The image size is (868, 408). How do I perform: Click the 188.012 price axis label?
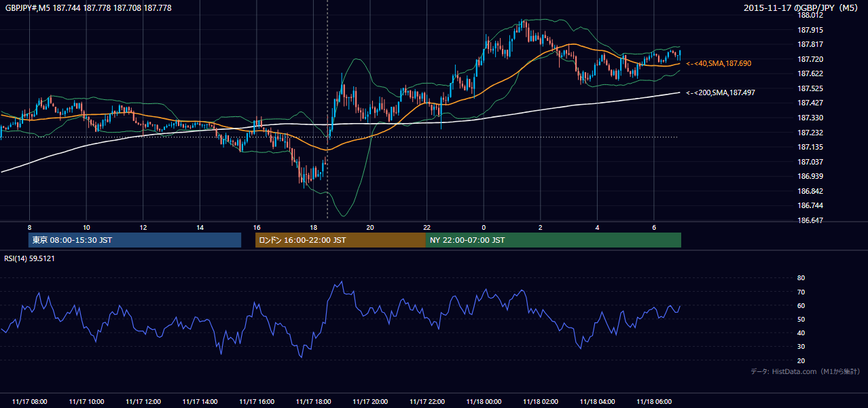(x=810, y=15)
